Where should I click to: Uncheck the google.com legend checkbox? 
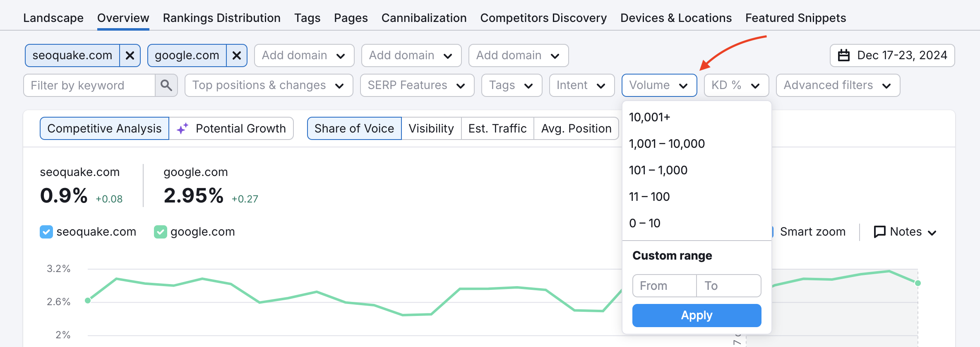coord(160,232)
